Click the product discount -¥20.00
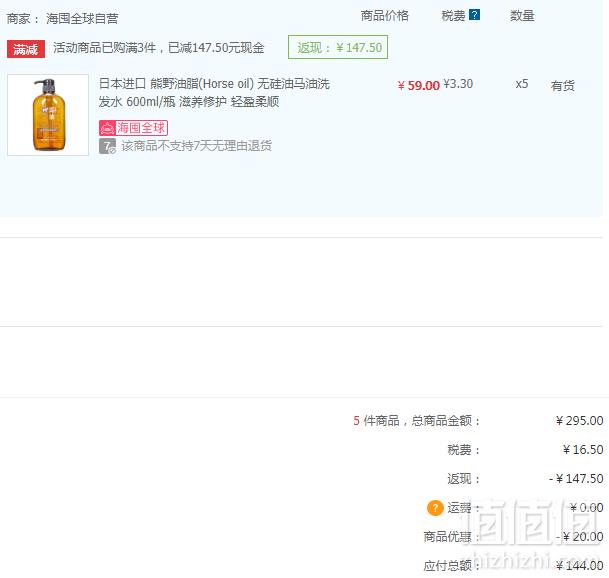 [x=579, y=537]
